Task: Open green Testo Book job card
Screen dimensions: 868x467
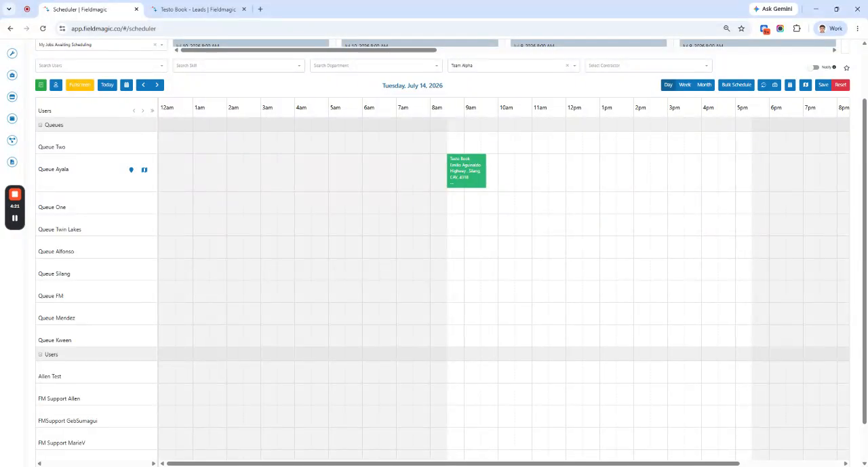Action: (467, 171)
